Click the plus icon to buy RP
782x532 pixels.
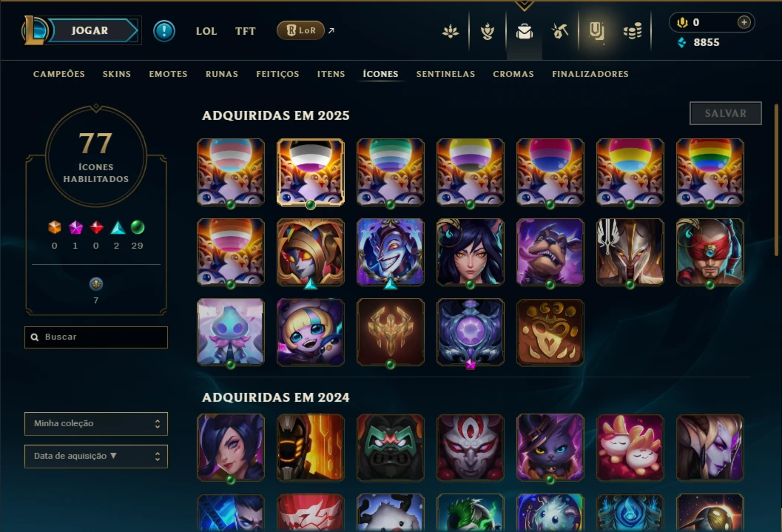point(744,22)
